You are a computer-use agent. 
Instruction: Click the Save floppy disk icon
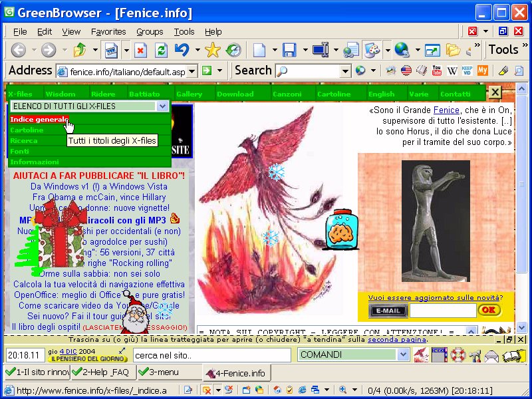click(x=289, y=50)
